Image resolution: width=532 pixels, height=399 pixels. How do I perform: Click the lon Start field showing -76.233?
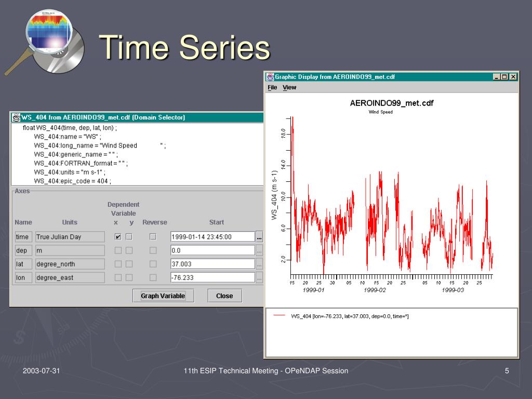tap(212, 277)
